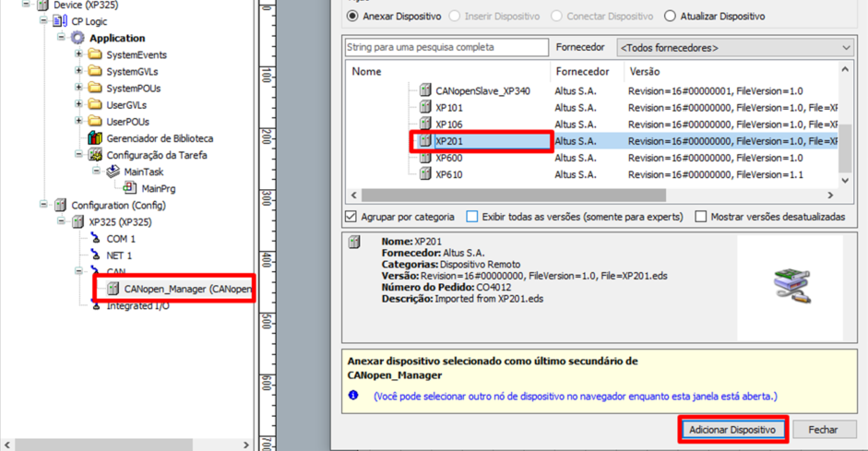Open MainPrg program icon
The height and width of the screenshot is (451, 868).
(130, 188)
